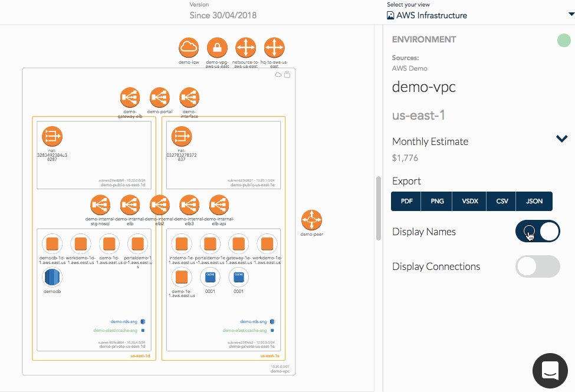This screenshot has width=575, height=392.
Task: Click the us-east-1 region text
Action: 418,116
